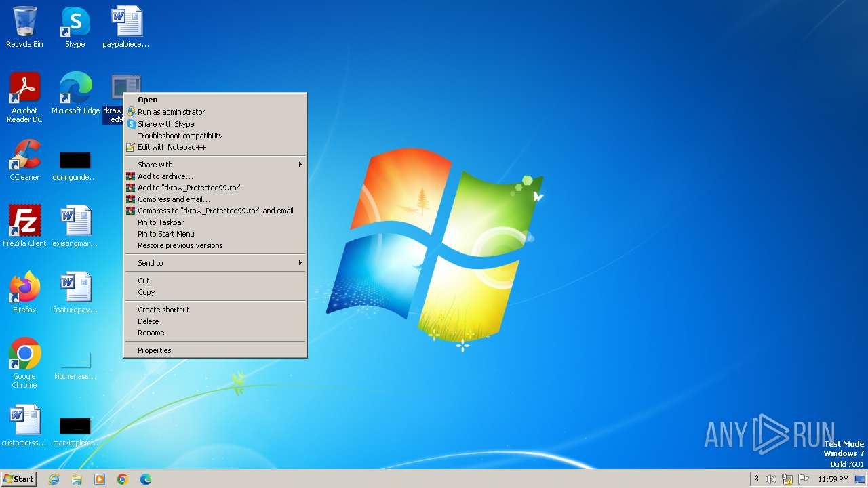Select the Acrobat Reader DC shortcut
Image resolution: width=868 pixels, height=488 pixels.
(x=24, y=98)
